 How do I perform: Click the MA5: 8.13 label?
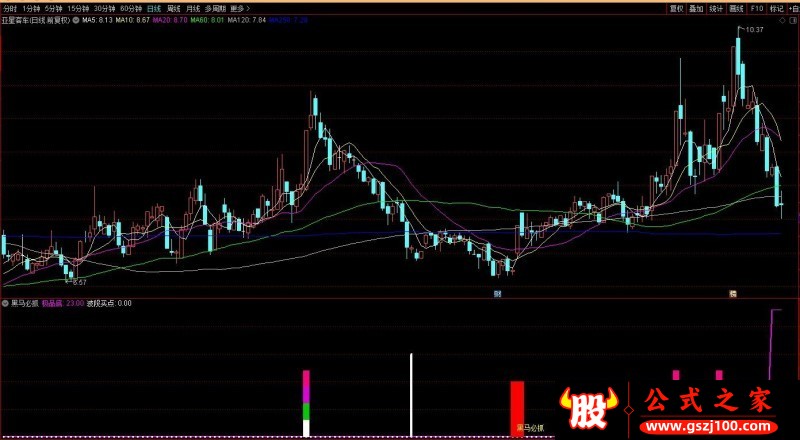pyautogui.click(x=97, y=20)
